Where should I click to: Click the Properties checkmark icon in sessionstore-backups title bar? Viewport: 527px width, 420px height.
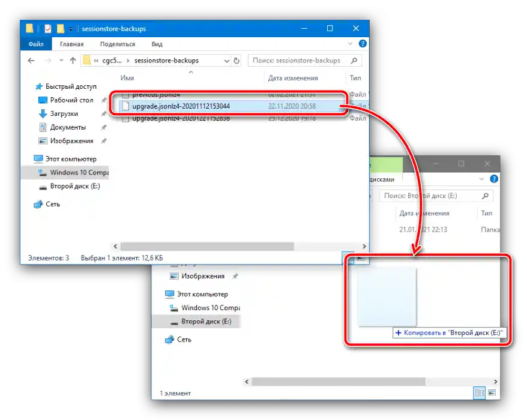click(x=48, y=29)
